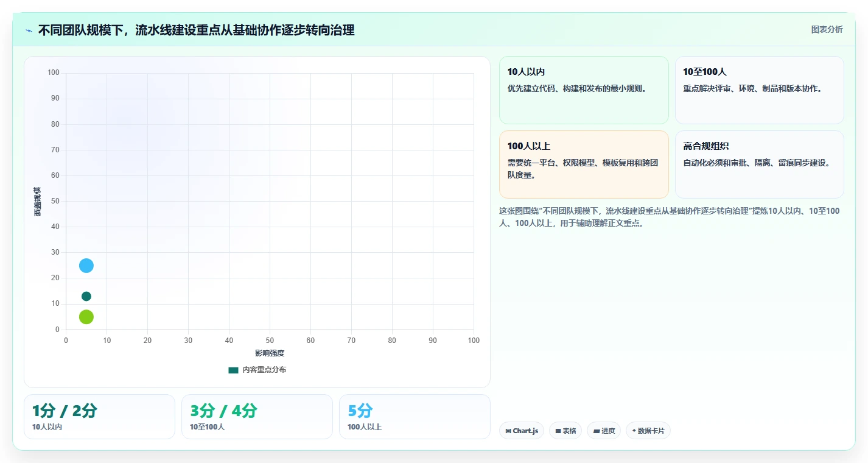This screenshot has width=868, height=463.
Task: Click the 5分 stat card
Action: point(415,417)
